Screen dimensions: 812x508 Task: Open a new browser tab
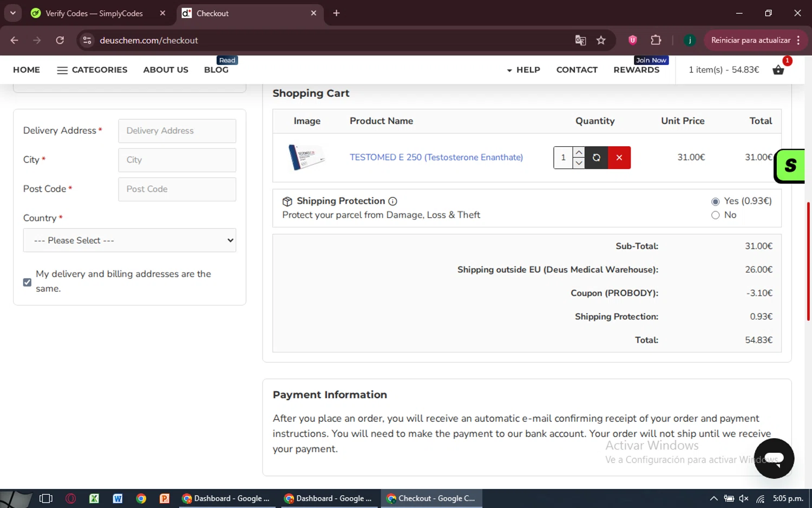click(x=336, y=13)
